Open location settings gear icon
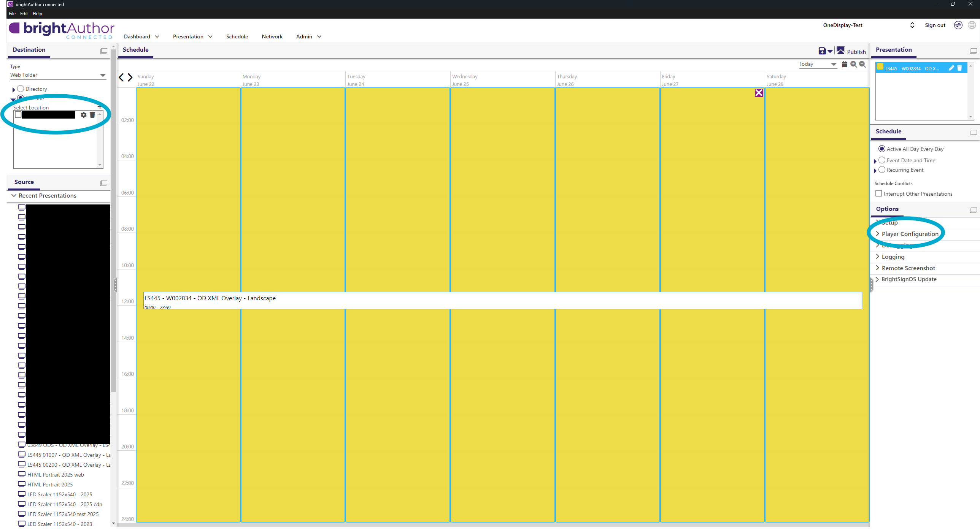The height and width of the screenshot is (529, 980). click(83, 115)
